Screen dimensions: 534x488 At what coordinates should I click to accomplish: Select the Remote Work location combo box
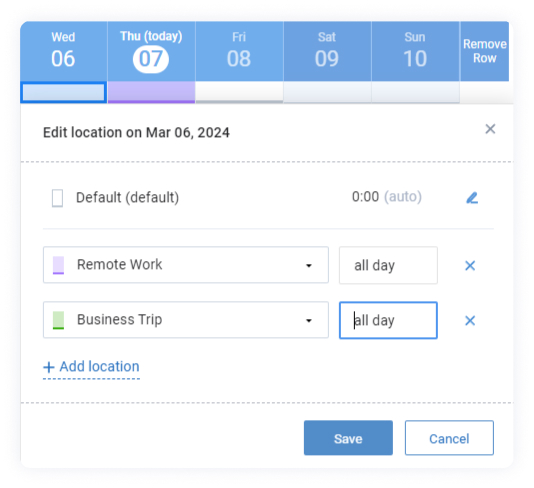pyautogui.click(x=186, y=265)
